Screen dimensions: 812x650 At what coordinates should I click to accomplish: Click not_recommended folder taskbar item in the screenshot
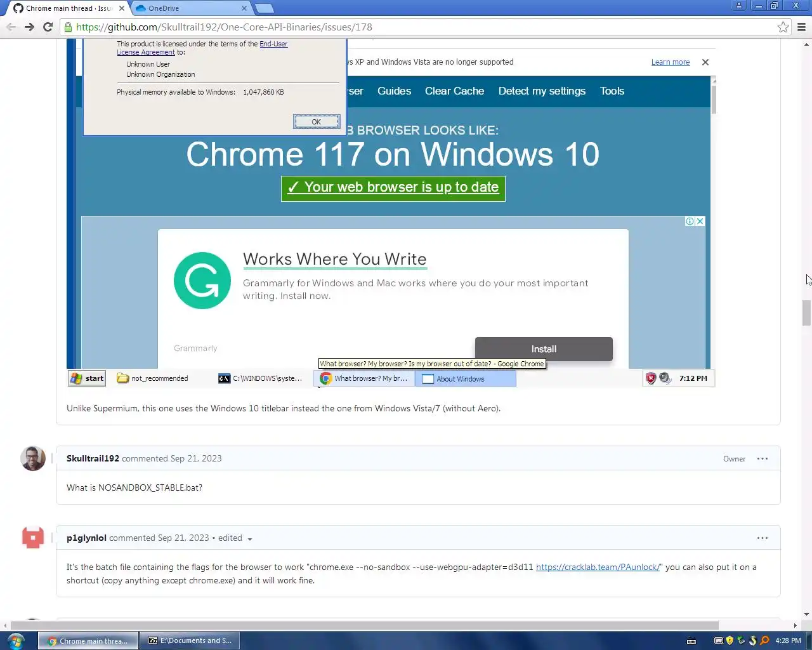[153, 378]
